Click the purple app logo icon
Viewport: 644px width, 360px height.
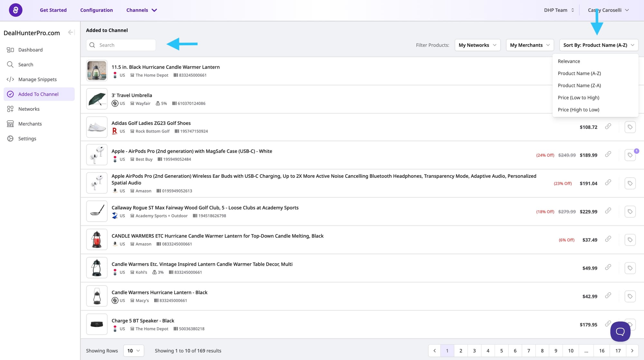[15, 10]
